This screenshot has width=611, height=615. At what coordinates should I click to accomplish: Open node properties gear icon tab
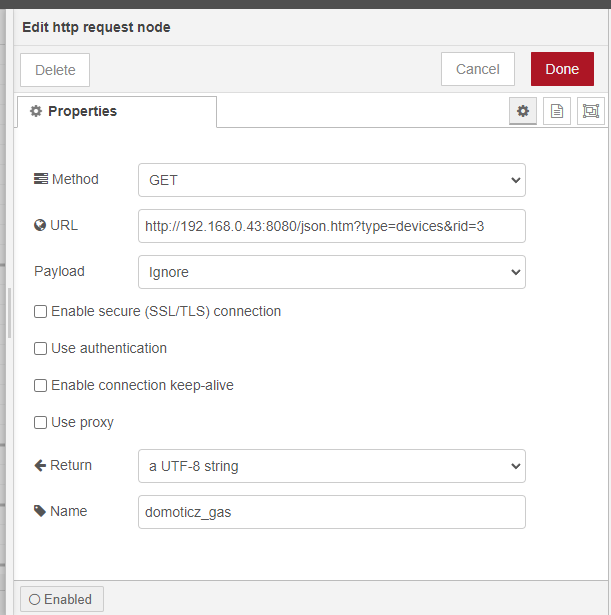coord(522,112)
